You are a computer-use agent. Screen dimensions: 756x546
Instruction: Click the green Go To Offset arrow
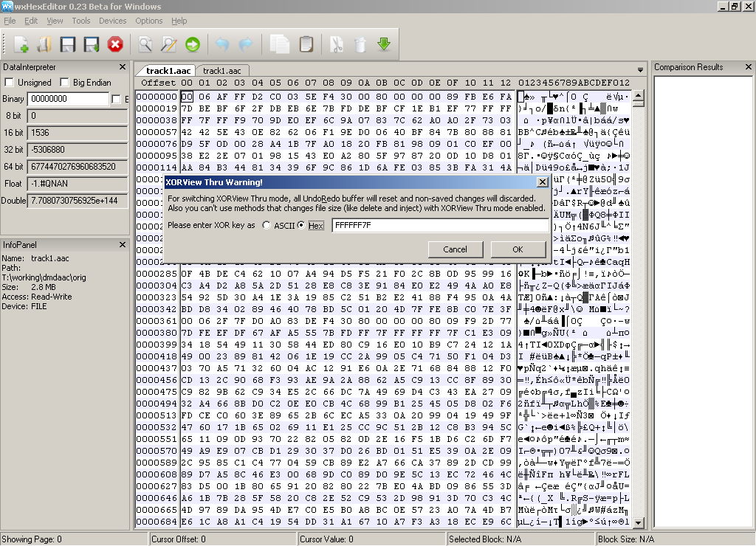click(193, 44)
